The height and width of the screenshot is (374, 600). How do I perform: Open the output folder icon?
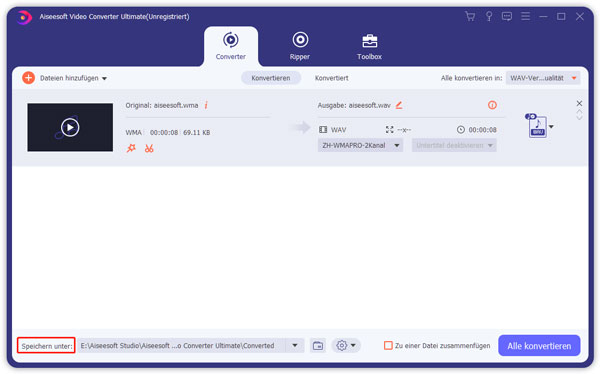[318, 346]
